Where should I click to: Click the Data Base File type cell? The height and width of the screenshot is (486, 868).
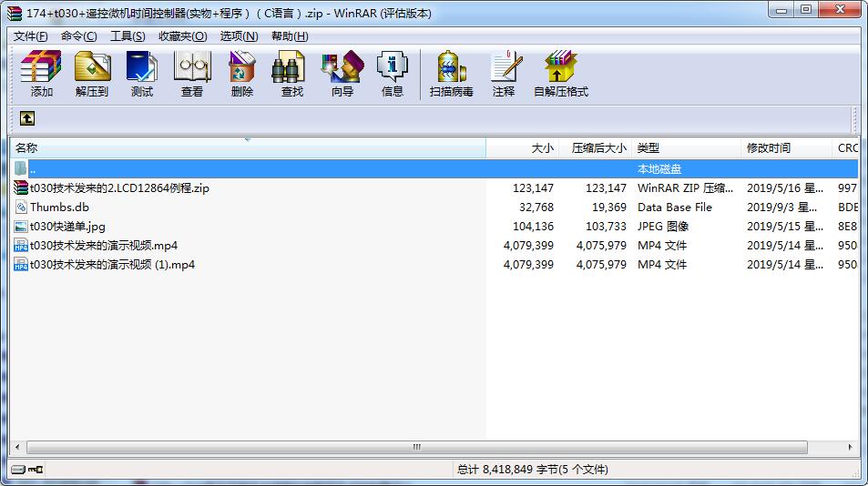675,208
